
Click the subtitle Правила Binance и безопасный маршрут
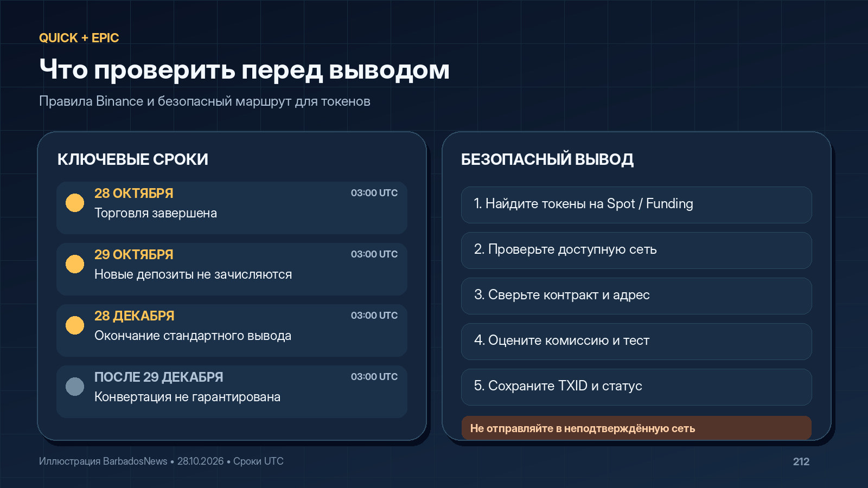[x=205, y=101]
